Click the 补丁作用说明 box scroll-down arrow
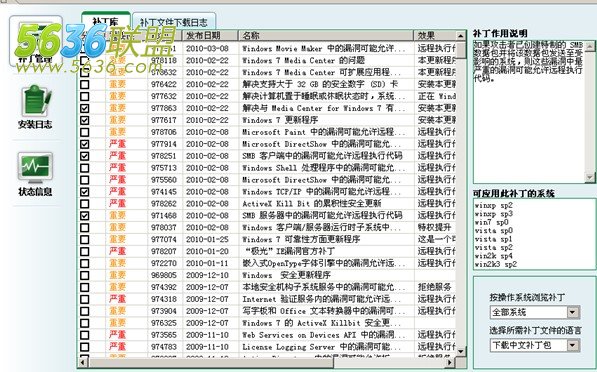 [x=590, y=177]
